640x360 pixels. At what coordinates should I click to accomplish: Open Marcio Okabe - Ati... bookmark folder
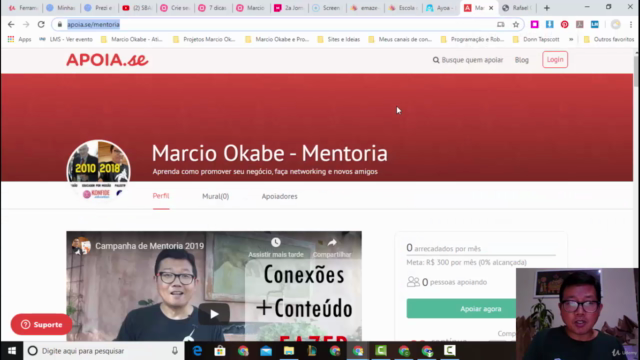(132, 39)
